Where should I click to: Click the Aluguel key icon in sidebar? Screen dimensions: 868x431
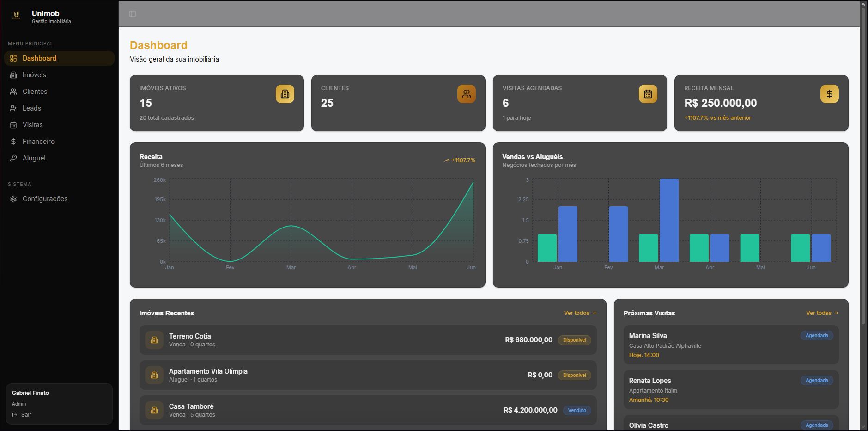13,158
